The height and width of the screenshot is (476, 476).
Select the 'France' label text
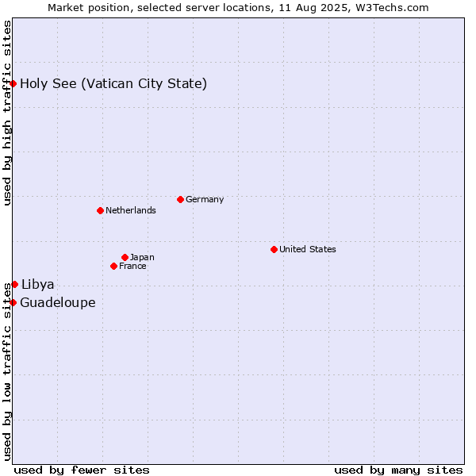[132, 267]
